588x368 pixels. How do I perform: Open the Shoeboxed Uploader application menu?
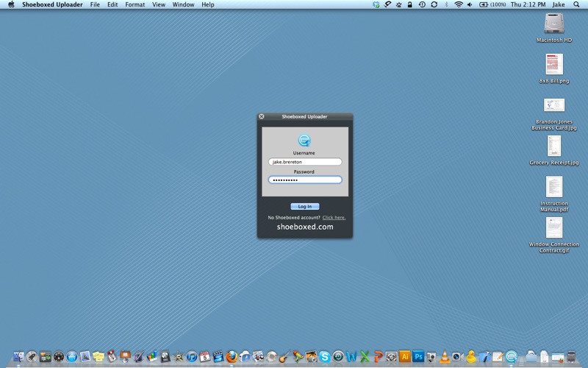tap(52, 4)
